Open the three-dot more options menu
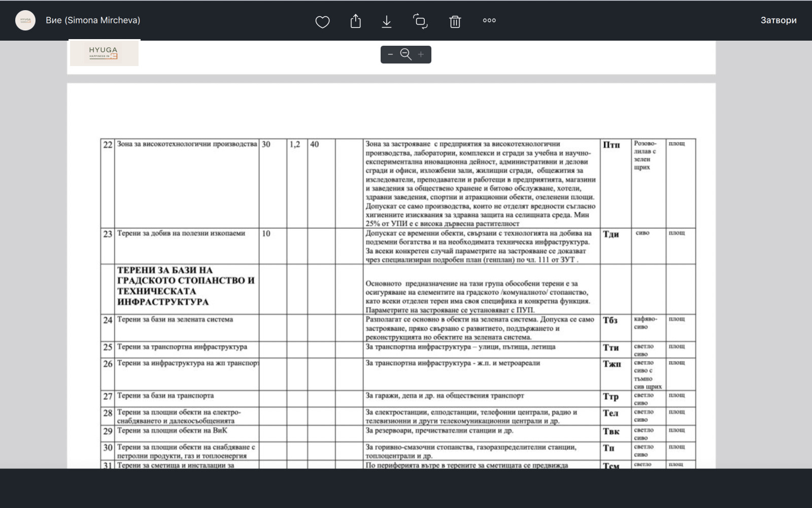The width and height of the screenshot is (812, 508). pyautogui.click(x=489, y=20)
